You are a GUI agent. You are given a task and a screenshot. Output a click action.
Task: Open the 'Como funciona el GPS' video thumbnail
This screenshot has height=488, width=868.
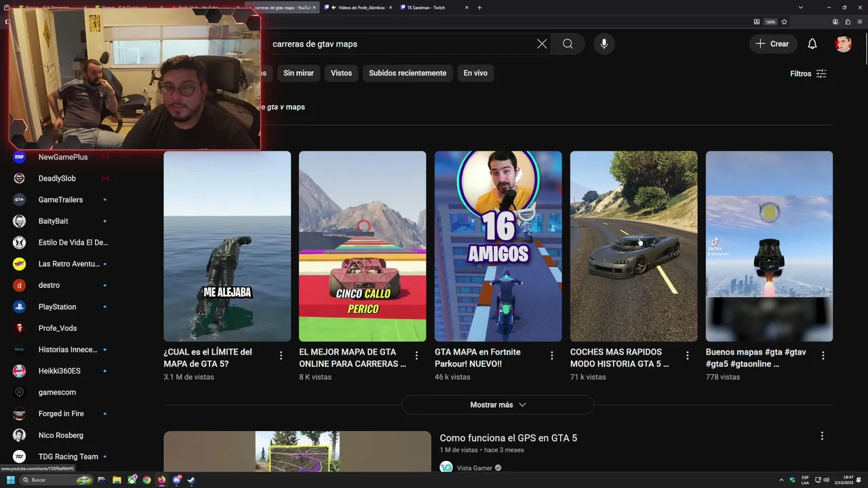pyautogui.click(x=297, y=451)
